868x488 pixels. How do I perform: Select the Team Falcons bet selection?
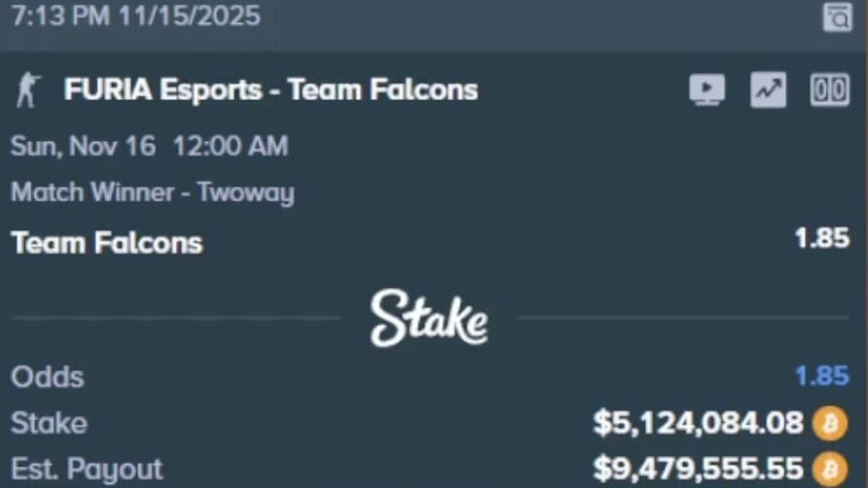(107, 242)
